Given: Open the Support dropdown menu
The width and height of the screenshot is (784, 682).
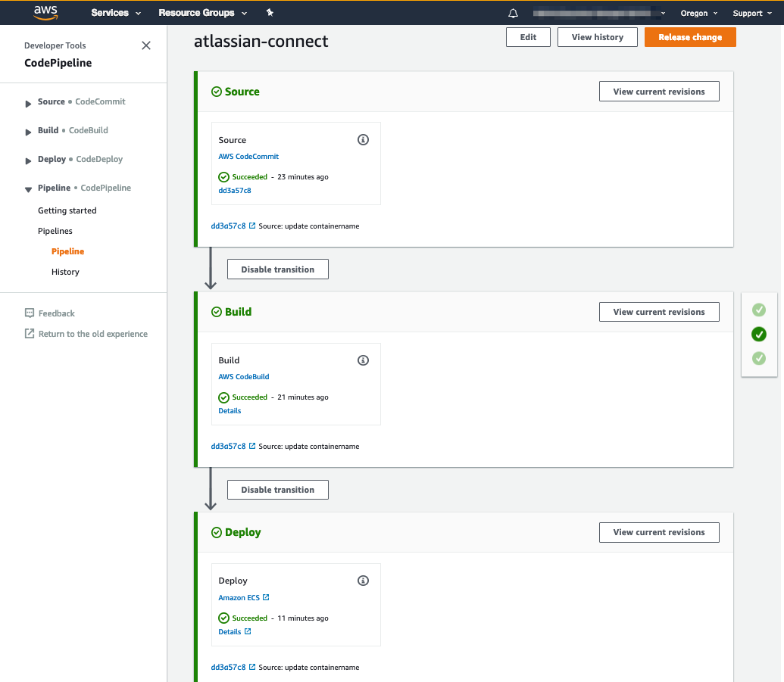Looking at the screenshot, I should coord(752,13).
